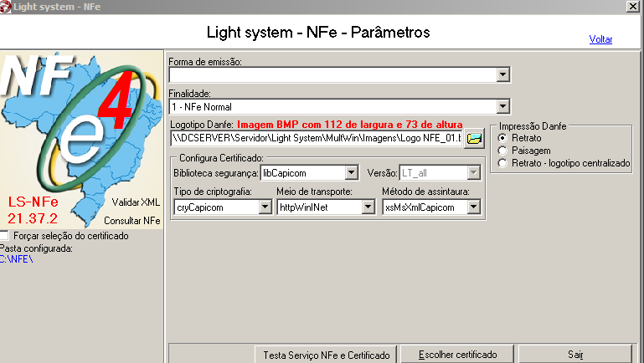The width and height of the screenshot is (644, 363).
Task: Open the configured folder C:\NFE\ link
Action: click(x=17, y=259)
